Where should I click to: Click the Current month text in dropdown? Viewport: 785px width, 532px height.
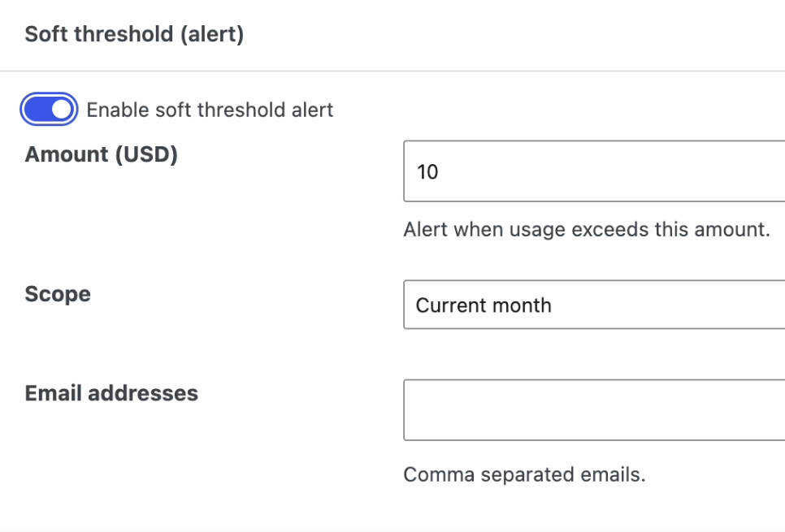click(x=484, y=305)
